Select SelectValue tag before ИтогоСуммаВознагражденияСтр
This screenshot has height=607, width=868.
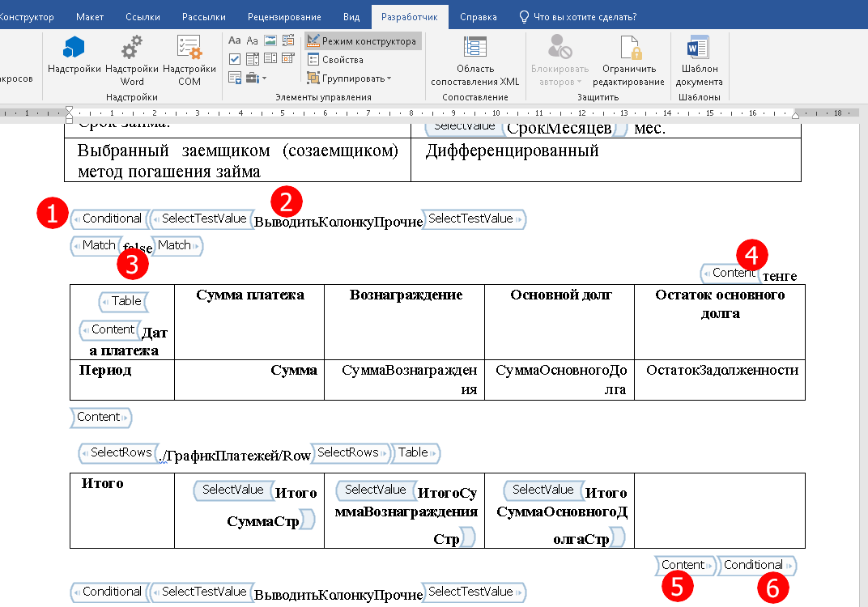click(376, 490)
